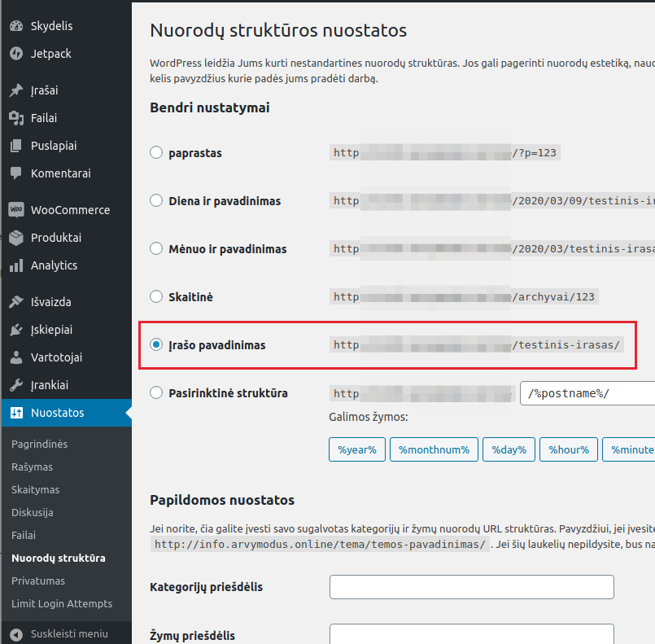Image resolution: width=655 pixels, height=644 pixels.
Task: Open the Privatumas settings submenu item
Action: (37, 581)
